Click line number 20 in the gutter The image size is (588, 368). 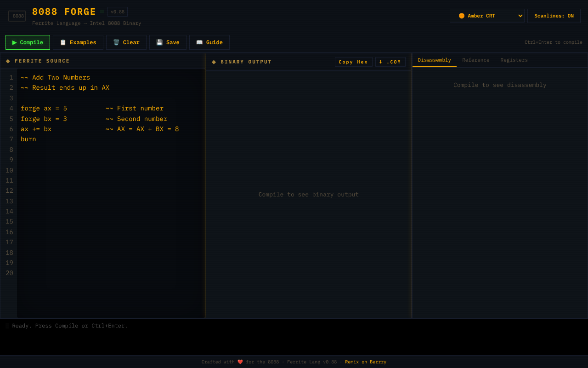9,273
